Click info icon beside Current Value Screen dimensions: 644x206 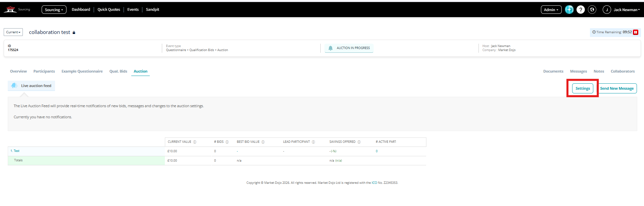[x=195, y=142]
